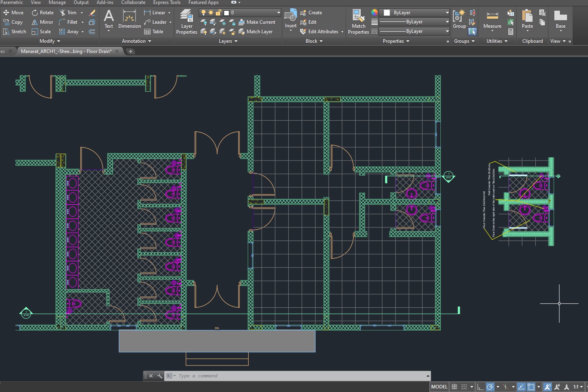Activate the Erase tool icon

coord(92,13)
